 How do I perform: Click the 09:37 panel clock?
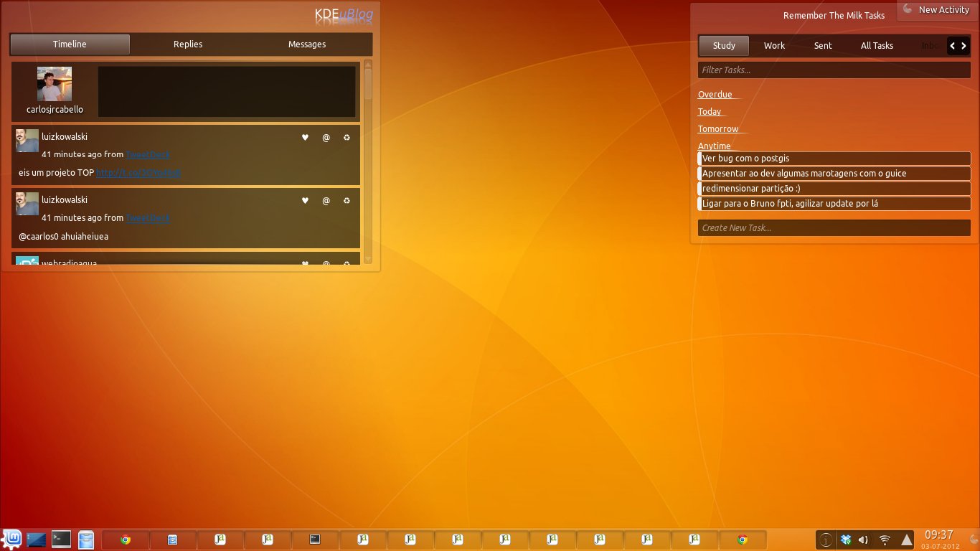939,535
